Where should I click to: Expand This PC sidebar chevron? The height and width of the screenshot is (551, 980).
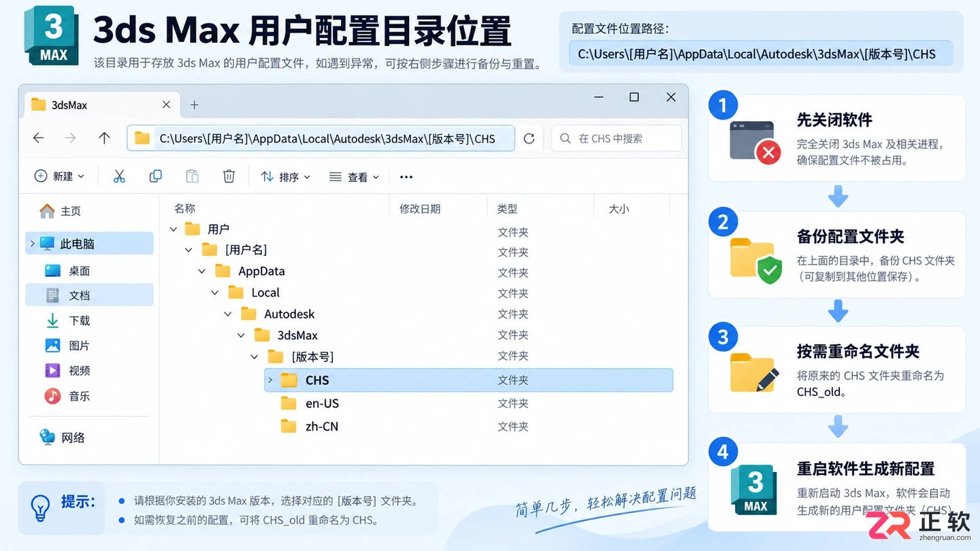click(x=32, y=244)
